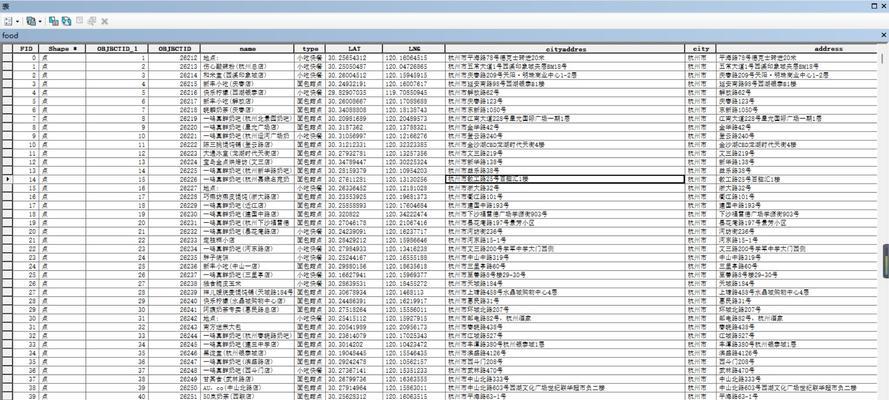Image resolution: width=889 pixels, height=400 pixels.
Task: Click the OBJECTID cell 26226
Action: point(174,179)
